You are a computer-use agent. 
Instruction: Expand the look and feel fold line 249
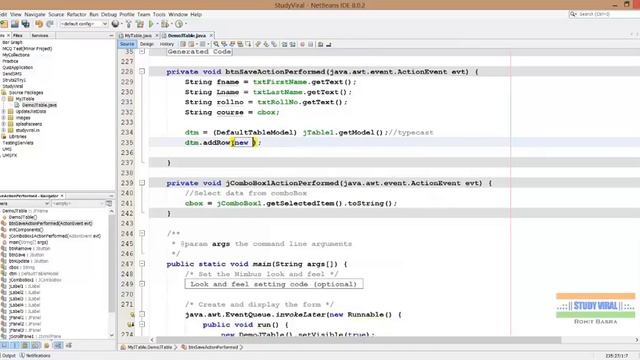click(x=142, y=284)
